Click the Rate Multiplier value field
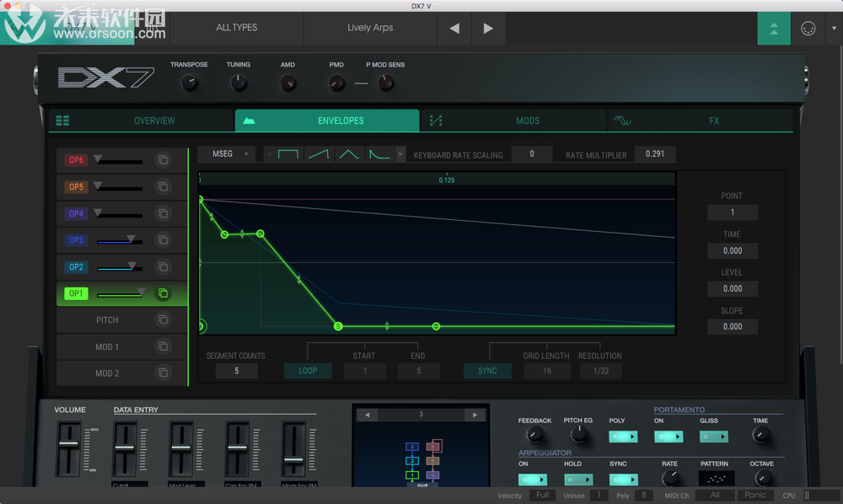 tap(655, 154)
